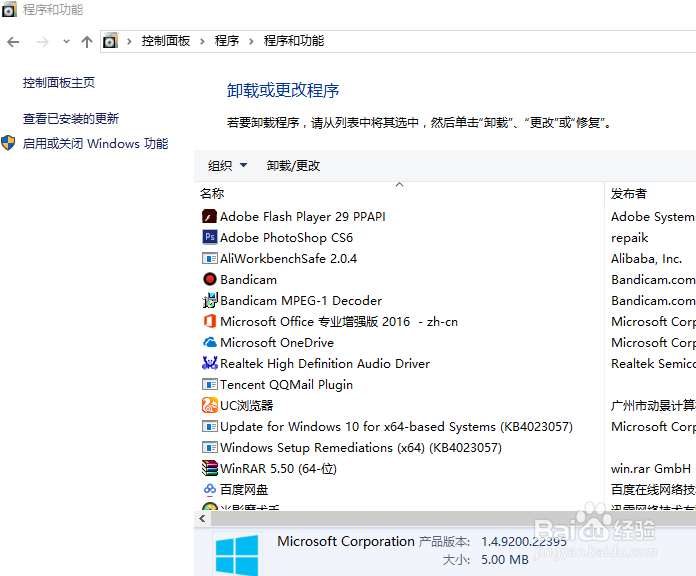Click the control panel icon in address bar
Image resolution: width=696 pixels, height=576 pixels.
coord(111,41)
